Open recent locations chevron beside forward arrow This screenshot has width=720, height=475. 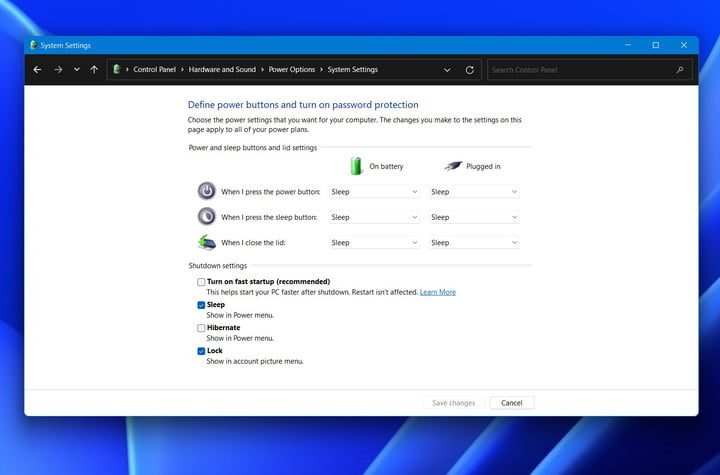(77, 70)
